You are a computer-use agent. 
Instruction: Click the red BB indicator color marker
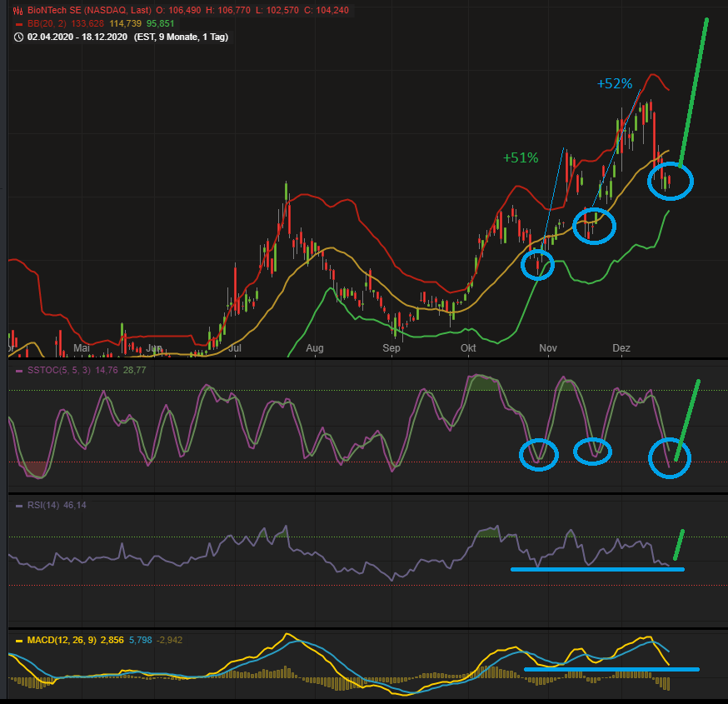(x=19, y=24)
